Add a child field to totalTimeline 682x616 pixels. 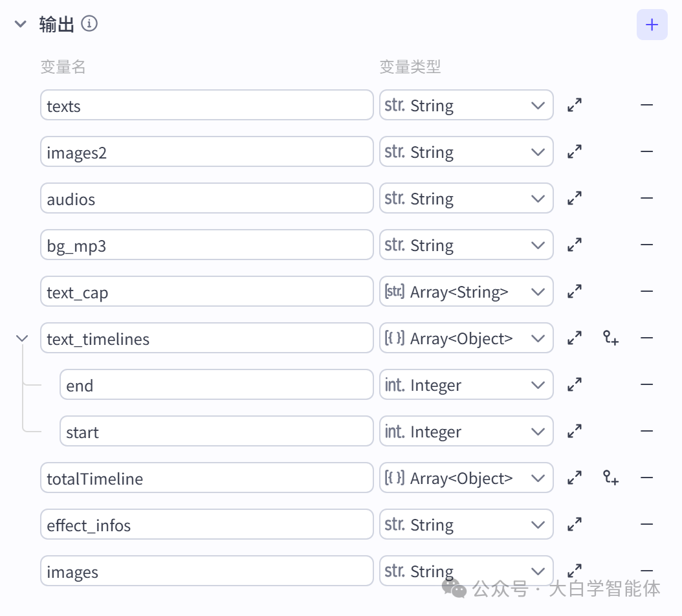610,478
